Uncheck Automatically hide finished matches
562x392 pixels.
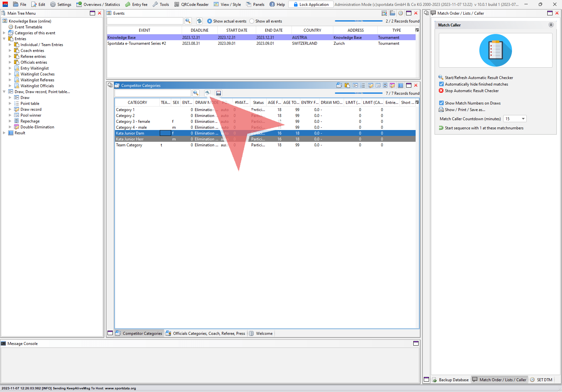441,84
